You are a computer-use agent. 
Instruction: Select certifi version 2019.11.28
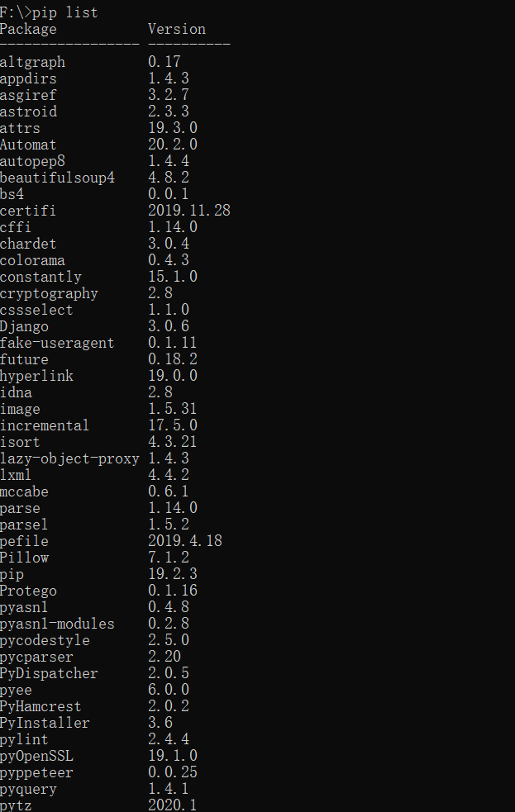point(189,211)
